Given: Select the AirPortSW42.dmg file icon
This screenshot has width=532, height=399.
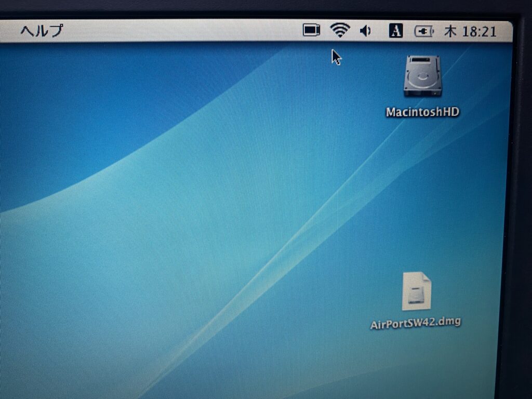Looking at the screenshot, I should pyautogui.click(x=417, y=291).
